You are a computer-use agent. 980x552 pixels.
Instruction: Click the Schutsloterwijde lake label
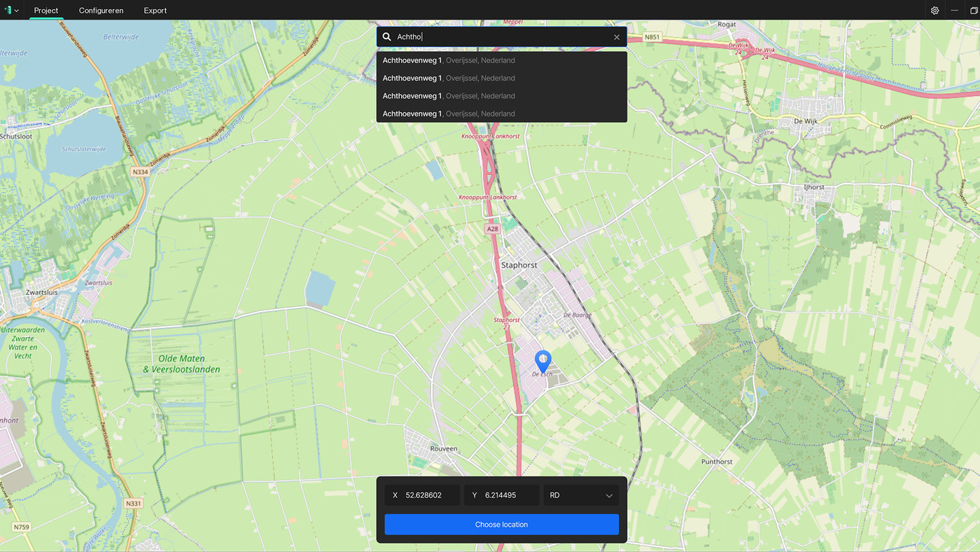[83, 149]
